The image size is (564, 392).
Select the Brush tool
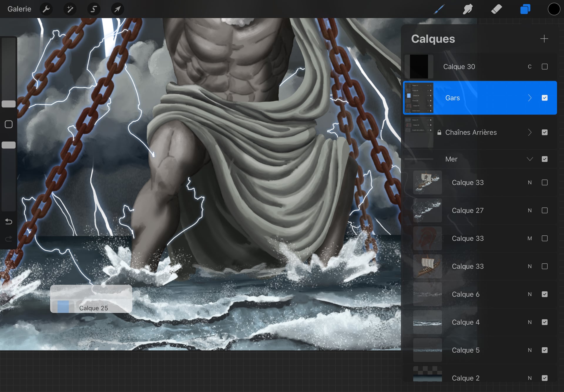pos(439,9)
